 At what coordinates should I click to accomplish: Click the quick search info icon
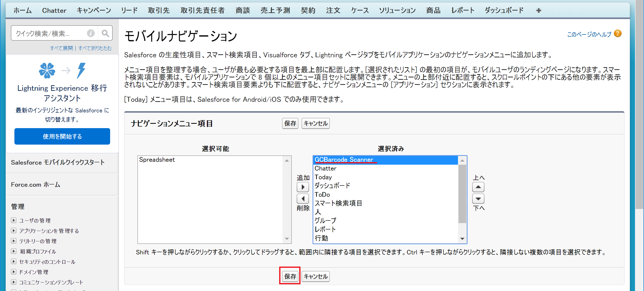point(91,33)
